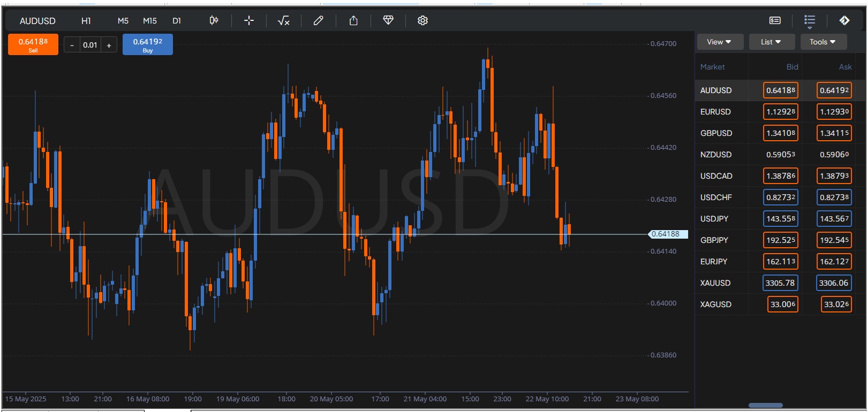Click AUDUSD ask price 0.64192 in watchlist
Screen dimensions: 868x412
(834, 90)
